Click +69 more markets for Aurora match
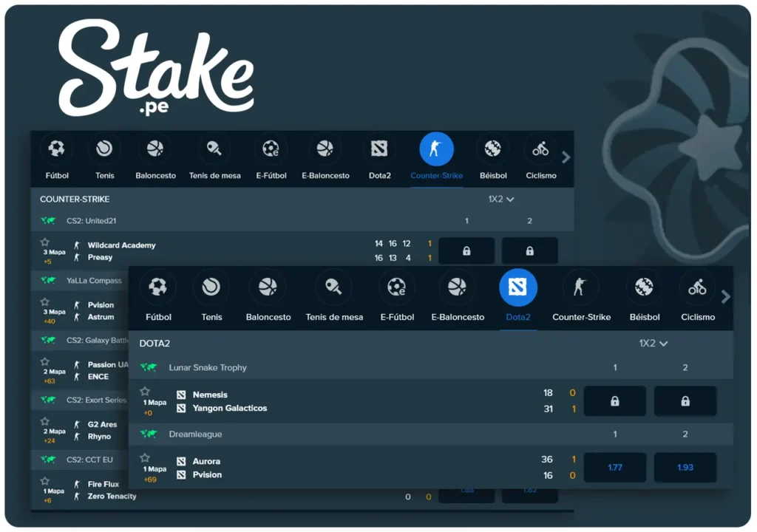Image resolution: width=757 pixels, height=532 pixels. [150, 480]
